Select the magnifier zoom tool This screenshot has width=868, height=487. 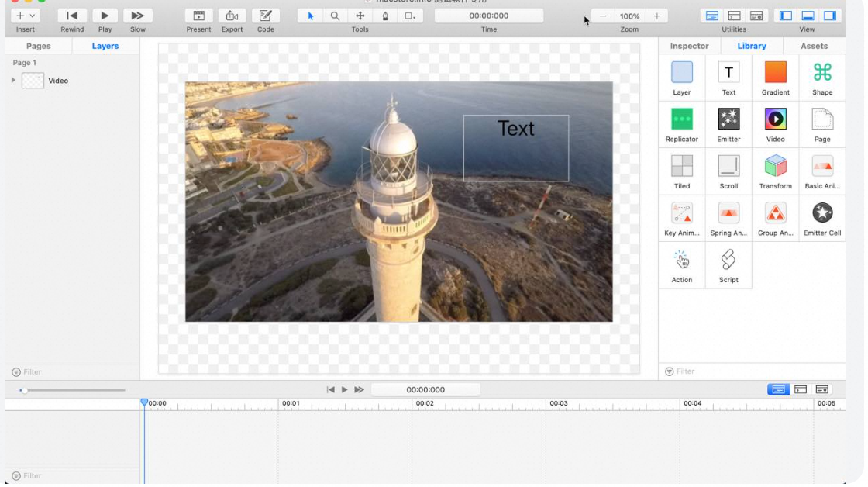[335, 16]
